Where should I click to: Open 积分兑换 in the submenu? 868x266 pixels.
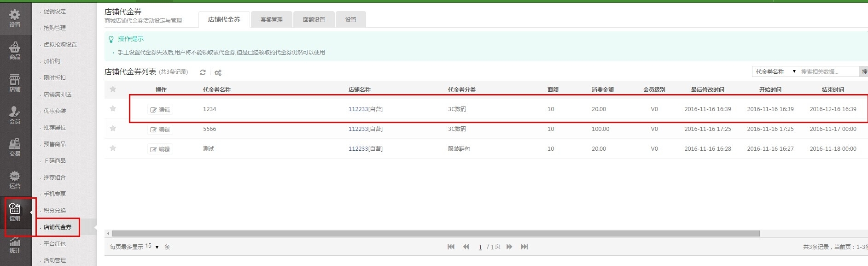[x=55, y=211]
